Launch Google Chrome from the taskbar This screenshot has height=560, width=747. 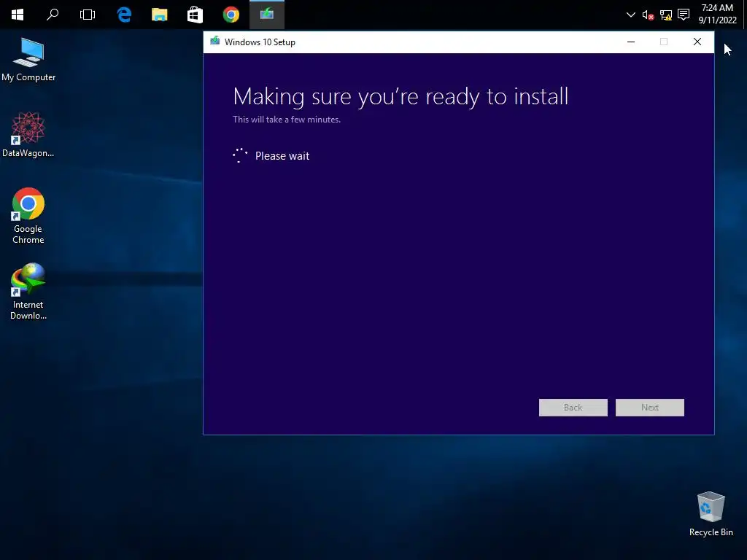[x=231, y=15]
